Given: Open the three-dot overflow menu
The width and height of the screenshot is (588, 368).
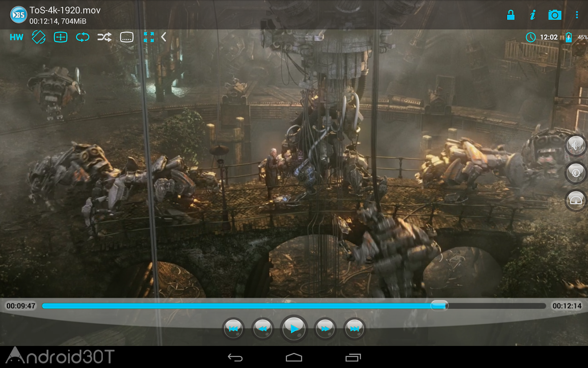Looking at the screenshot, I should (x=577, y=15).
